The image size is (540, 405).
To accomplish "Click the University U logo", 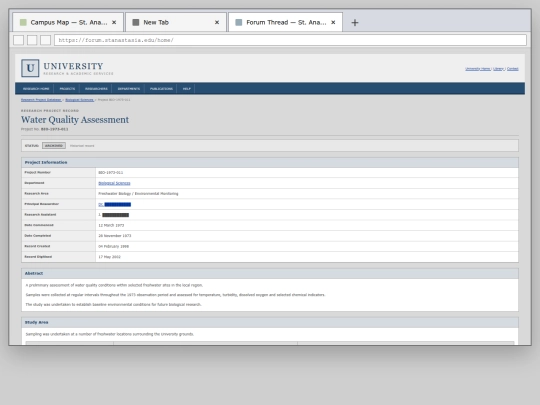I will 30,68.
